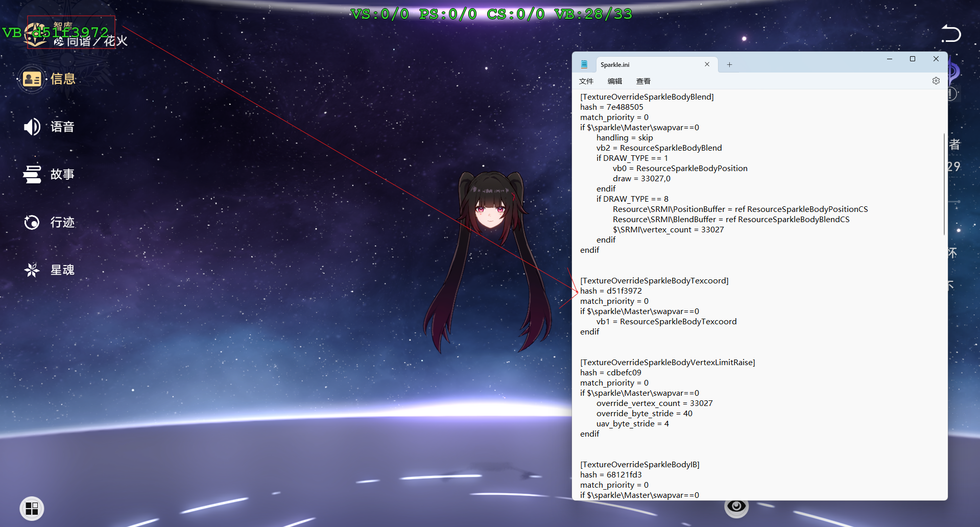
Task: Close the Sparkle.ini tab
Action: [x=707, y=64]
